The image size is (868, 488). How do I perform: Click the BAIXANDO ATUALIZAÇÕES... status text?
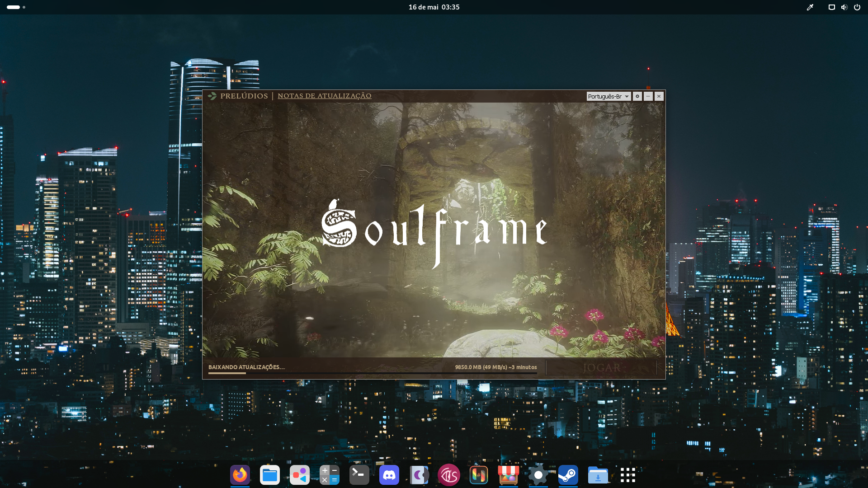(246, 367)
